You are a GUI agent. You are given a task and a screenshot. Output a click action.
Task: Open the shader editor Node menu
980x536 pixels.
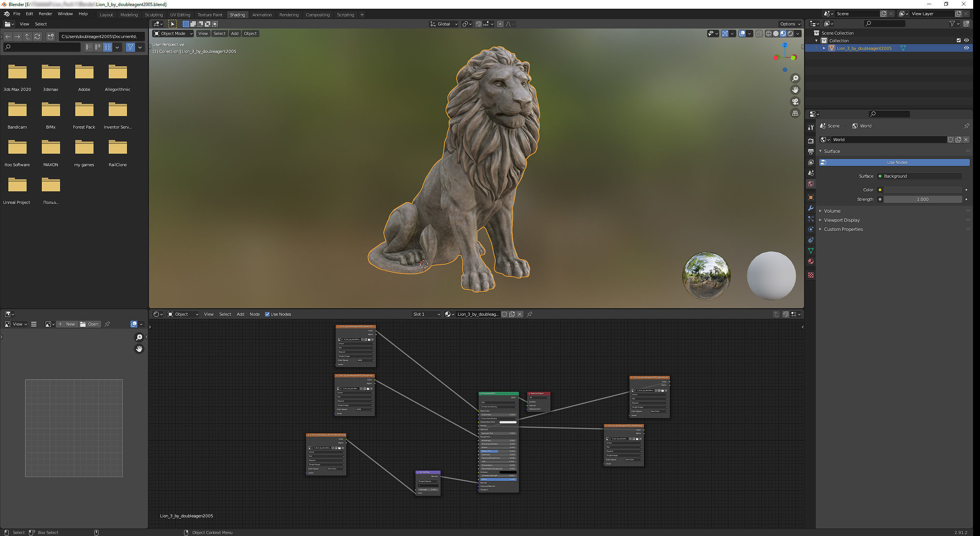coord(255,315)
